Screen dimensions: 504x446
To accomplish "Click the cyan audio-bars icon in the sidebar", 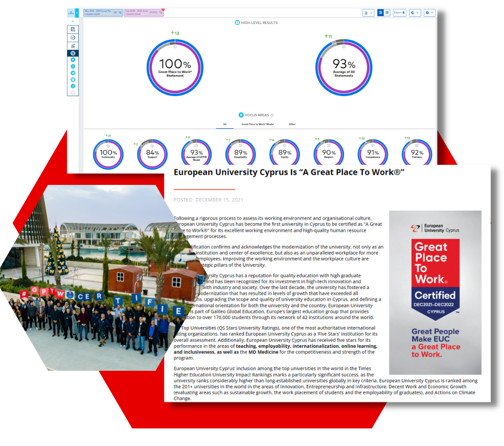I will click(x=73, y=73).
